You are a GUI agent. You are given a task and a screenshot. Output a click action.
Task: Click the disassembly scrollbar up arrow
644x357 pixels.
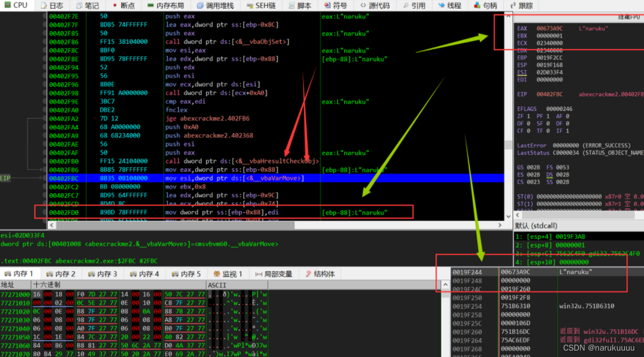click(x=509, y=16)
